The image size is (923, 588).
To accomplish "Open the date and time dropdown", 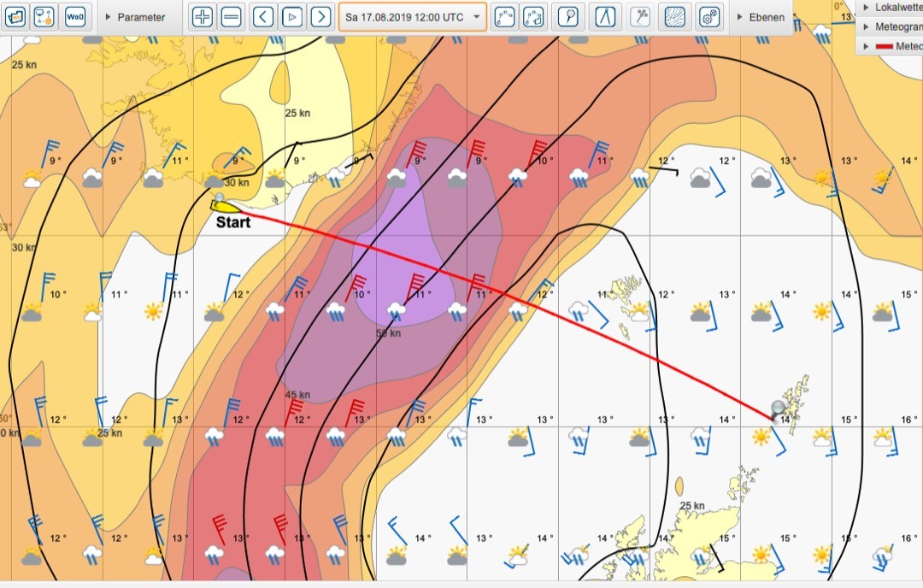I will coord(413,17).
